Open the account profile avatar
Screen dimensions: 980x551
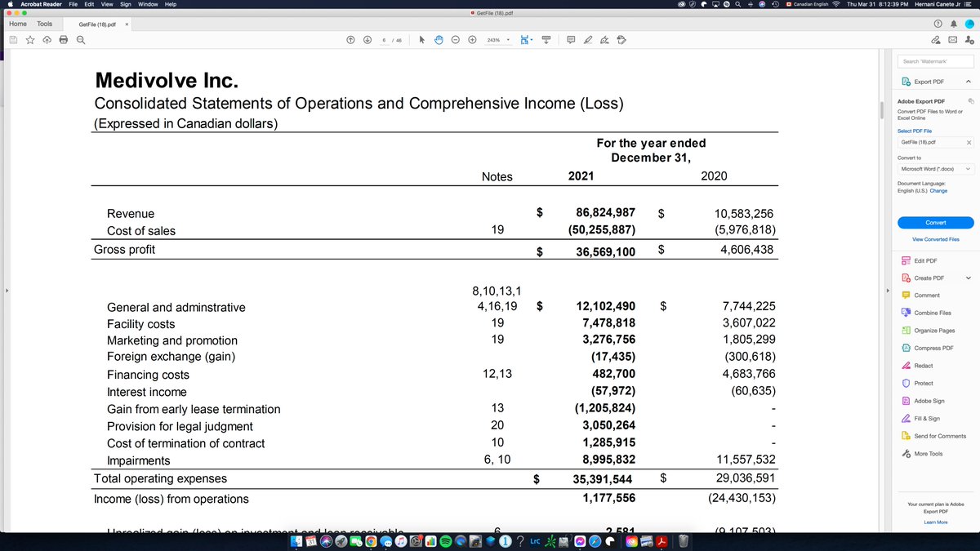pyautogui.click(x=969, y=24)
